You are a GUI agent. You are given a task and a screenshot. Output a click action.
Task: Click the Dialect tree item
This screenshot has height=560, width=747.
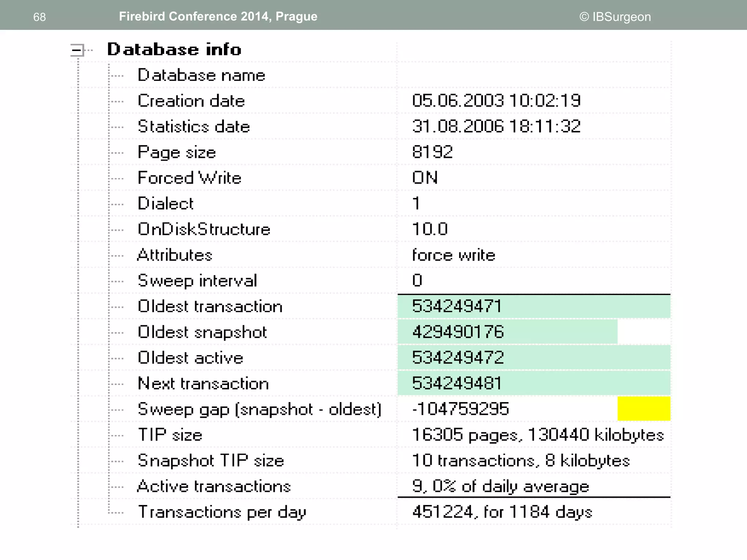coord(165,203)
